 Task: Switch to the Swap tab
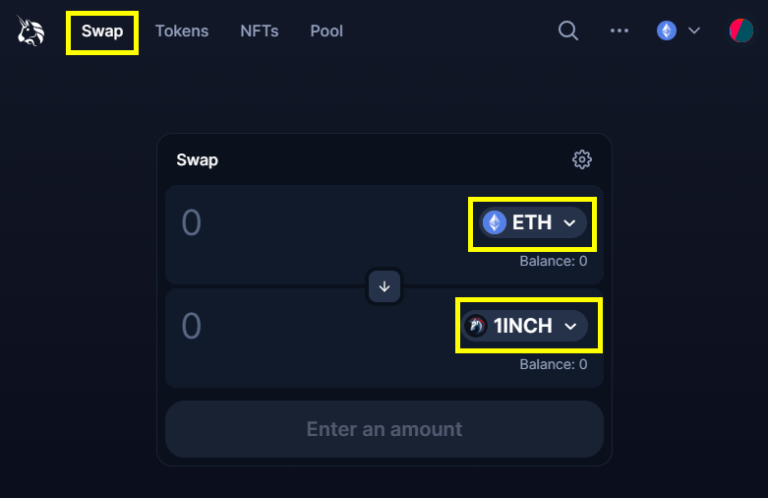102,31
